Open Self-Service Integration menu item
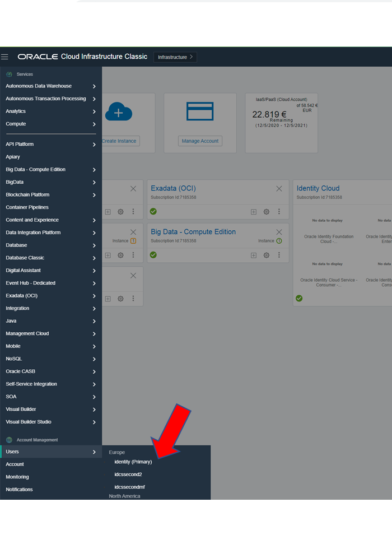 tap(31, 384)
